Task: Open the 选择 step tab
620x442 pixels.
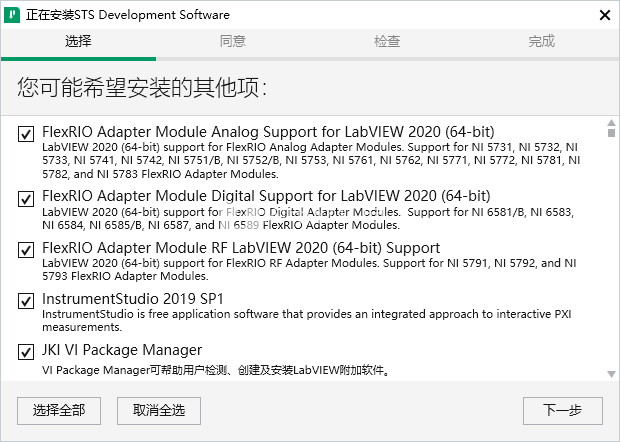Action: pos(78,42)
